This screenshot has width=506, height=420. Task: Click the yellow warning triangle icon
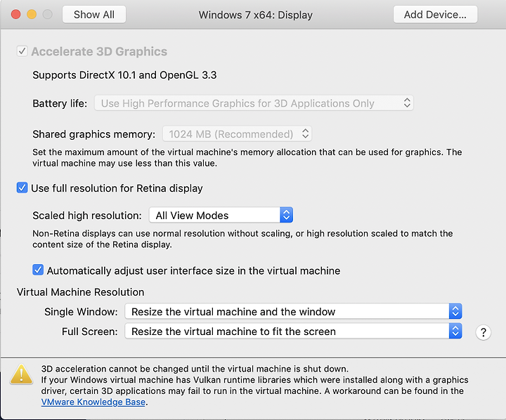[x=21, y=374]
